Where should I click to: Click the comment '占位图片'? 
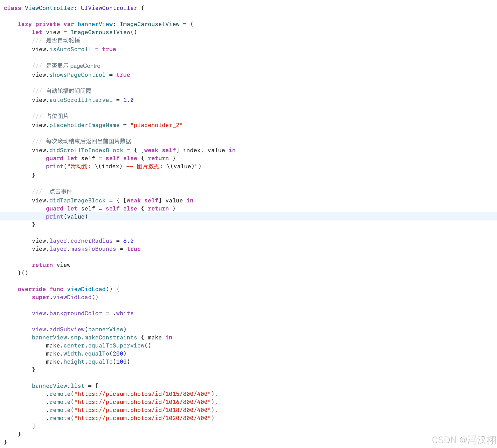[x=57, y=116]
